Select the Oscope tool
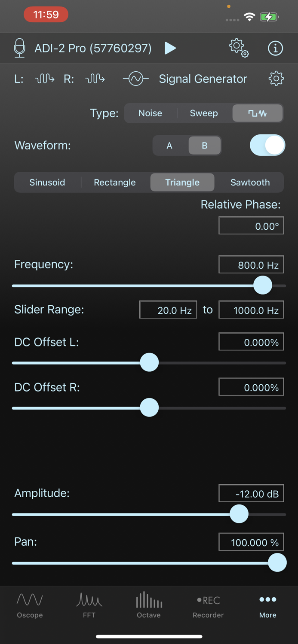 pyautogui.click(x=30, y=605)
